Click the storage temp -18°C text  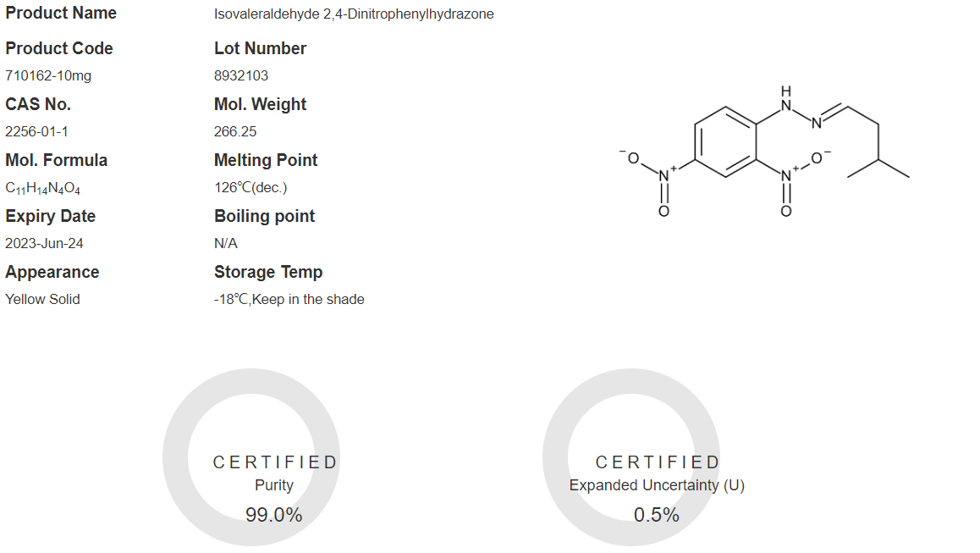pos(231,299)
